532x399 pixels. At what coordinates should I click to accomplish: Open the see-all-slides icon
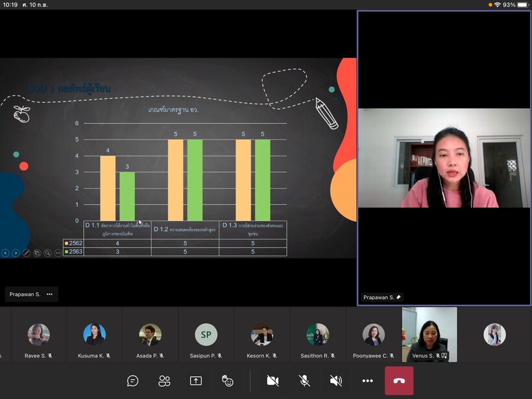click(37, 253)
